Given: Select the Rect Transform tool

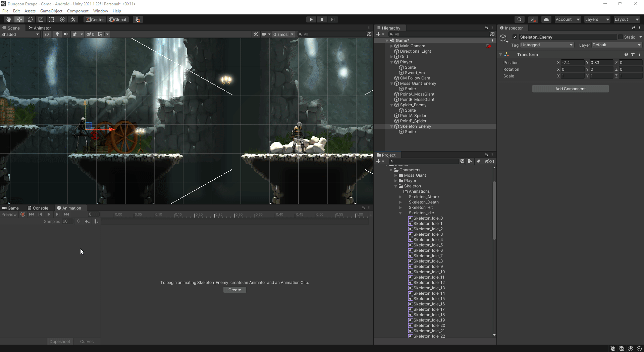Looking at the screenshot, I should (52, 19).
